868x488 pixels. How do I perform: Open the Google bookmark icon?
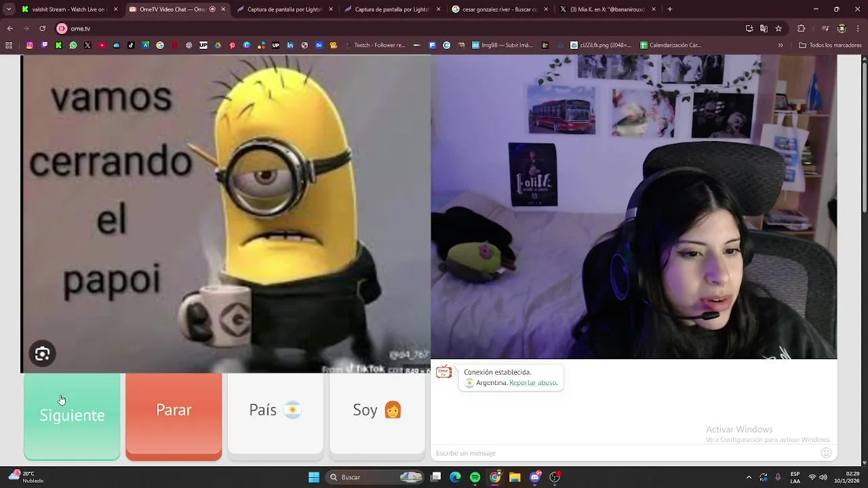[x=160, y=45]
